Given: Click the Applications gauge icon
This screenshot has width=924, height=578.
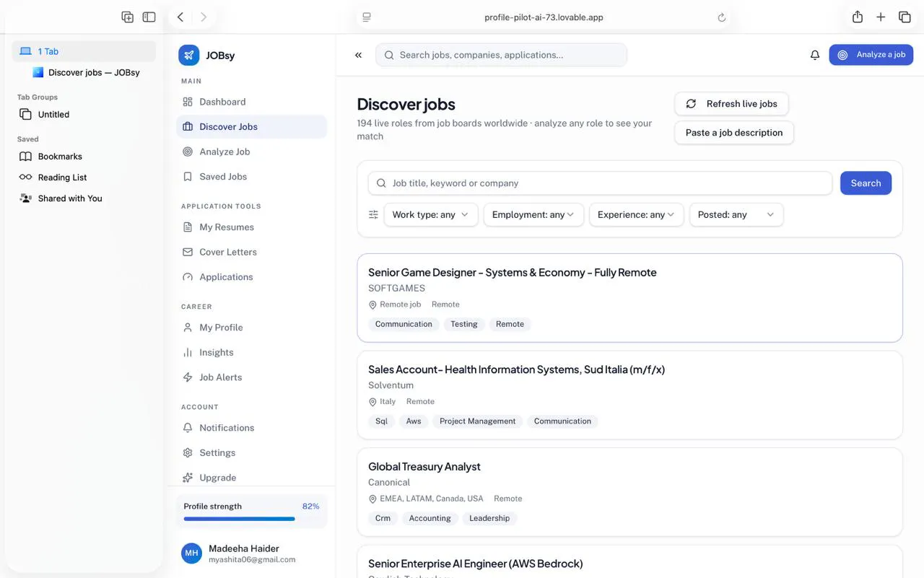Looking at the screenshot, I should point(188,277).
